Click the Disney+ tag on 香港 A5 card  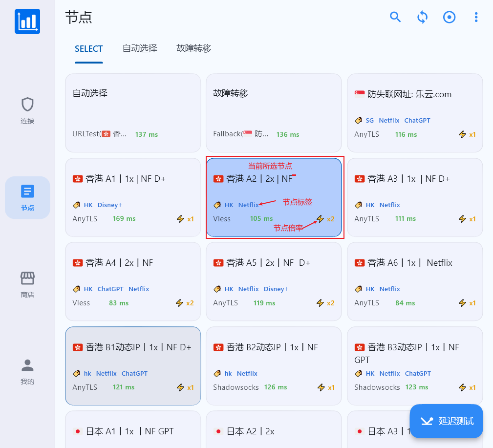coord(276,289)
